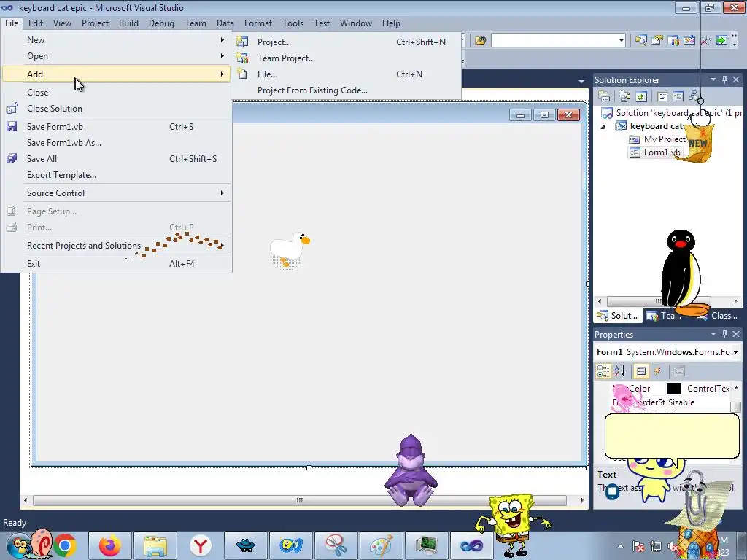Open File Explorer from the taskbar
The image size is (747, 560).
(155, 545)
